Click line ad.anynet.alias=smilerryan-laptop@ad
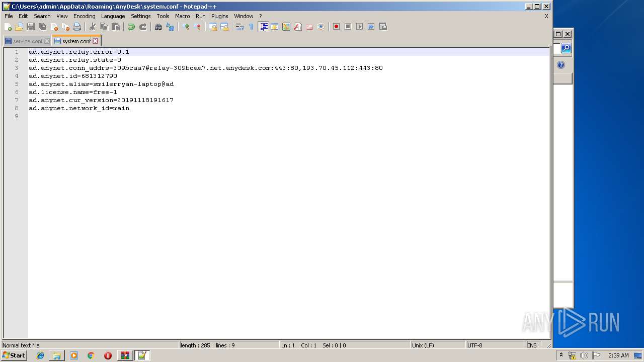This screenshot has width=644, height=362. (101, 84)
